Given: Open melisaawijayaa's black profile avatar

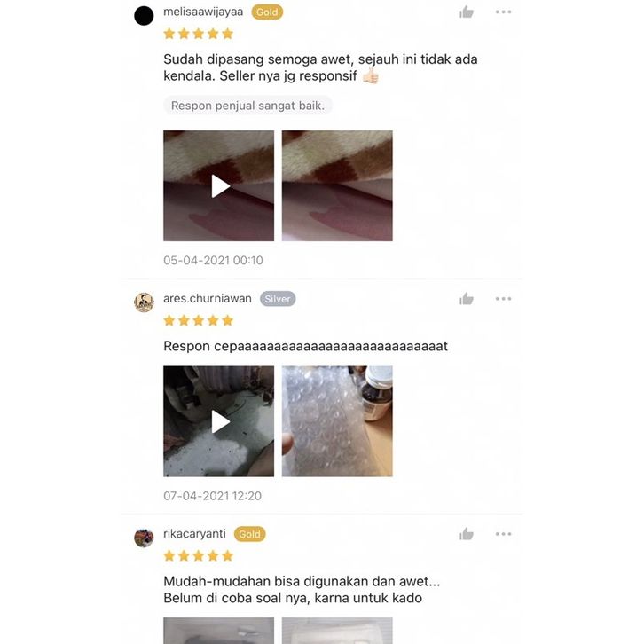Looking at the screenshot, I should click(x=144, y=16).
